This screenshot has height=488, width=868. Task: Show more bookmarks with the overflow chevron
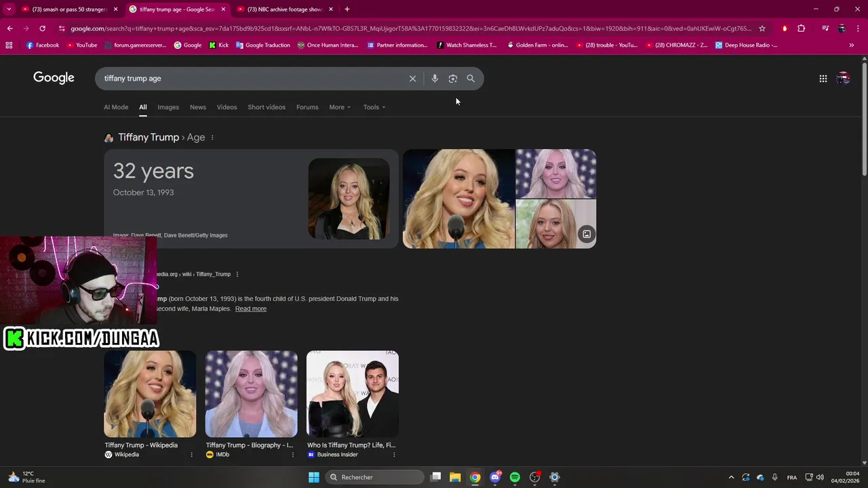pyautogui.click(x=851, y=45)
